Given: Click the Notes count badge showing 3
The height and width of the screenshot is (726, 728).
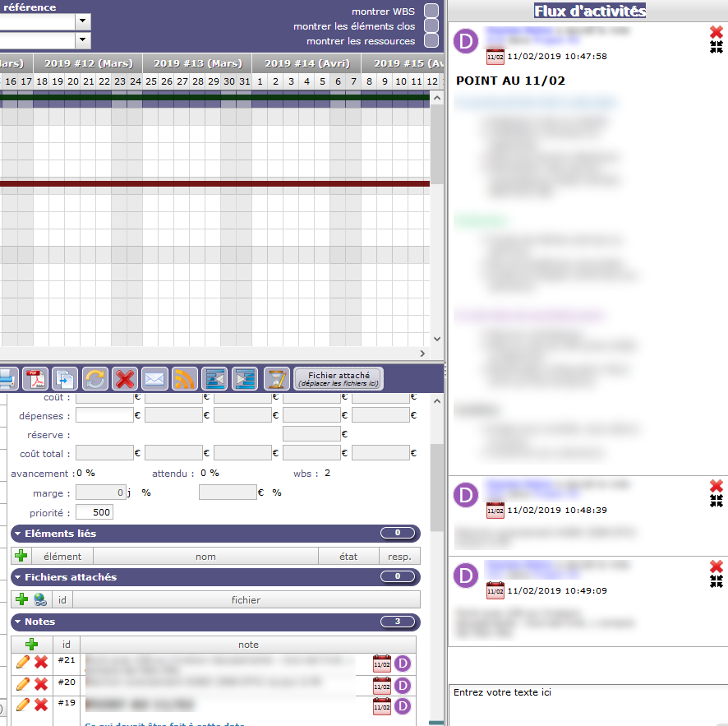Looking at the screenshot, I should [398, 622].
